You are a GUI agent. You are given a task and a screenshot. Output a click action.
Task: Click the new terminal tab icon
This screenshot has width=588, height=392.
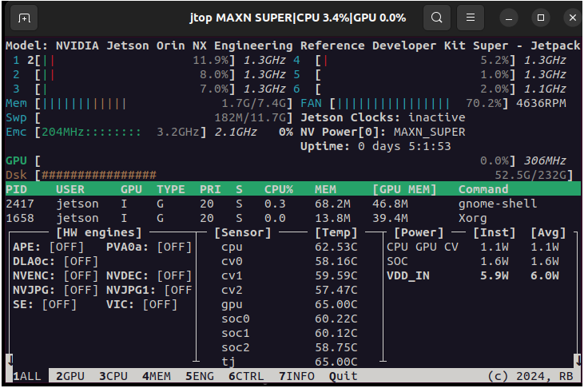coord(26,17)
